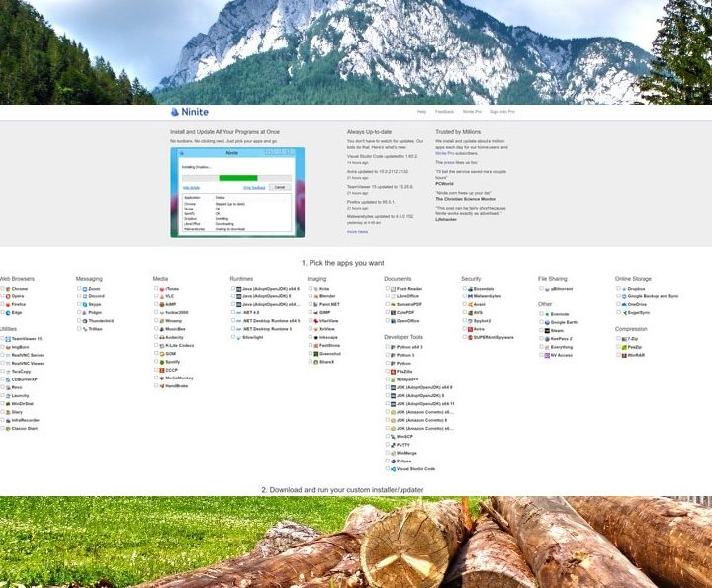Image resolution: width=712 pixels, height=588 pixels.
Task: Check the LibreOffice checkbox
Action: [388, 296]
